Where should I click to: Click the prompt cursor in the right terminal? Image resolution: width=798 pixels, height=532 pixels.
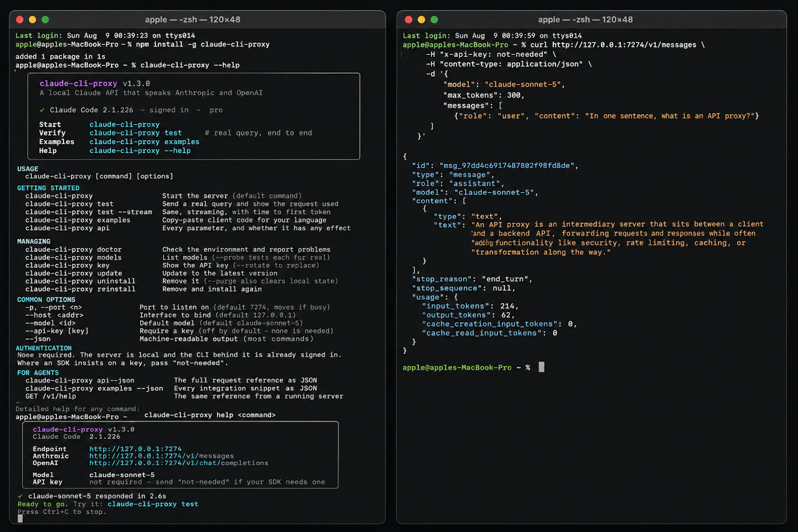pos(542,367)
